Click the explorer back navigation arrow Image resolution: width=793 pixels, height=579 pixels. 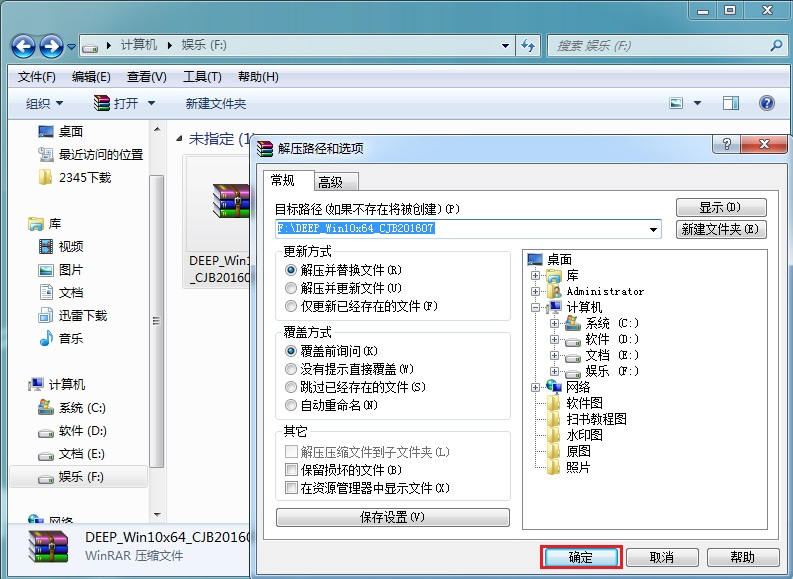tap(24, 47)
